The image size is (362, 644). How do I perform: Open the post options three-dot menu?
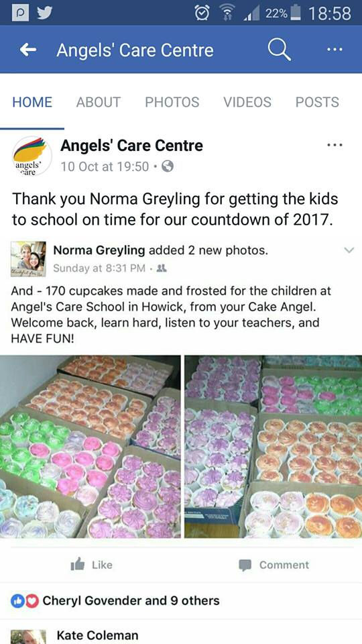335,145
